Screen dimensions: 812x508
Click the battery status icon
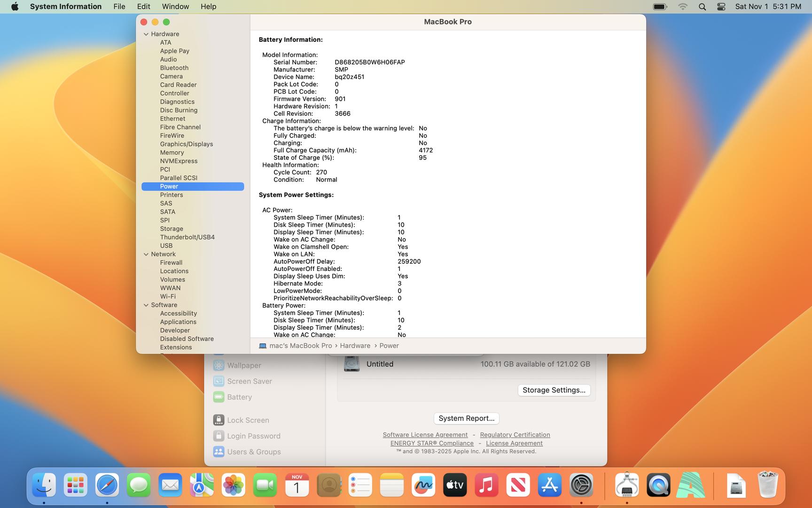tap(660, 7)
